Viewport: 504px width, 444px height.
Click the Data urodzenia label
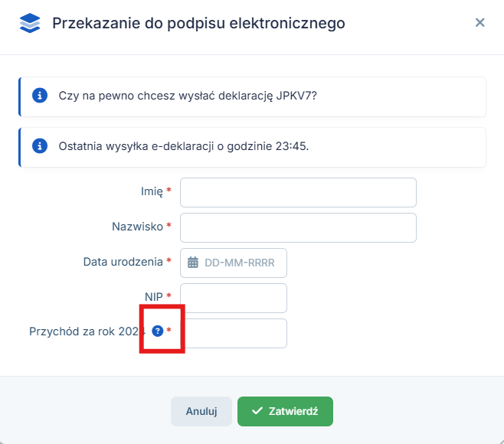[x=123, y=262]
